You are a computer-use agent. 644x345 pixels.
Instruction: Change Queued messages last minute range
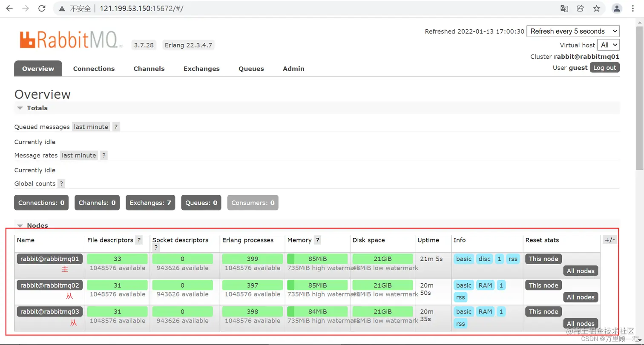pos(91,127)
